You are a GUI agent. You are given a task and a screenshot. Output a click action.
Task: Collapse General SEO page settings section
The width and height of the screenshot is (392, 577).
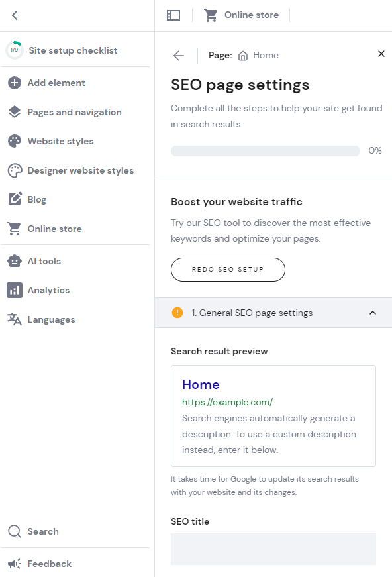(x=373, y=313)
